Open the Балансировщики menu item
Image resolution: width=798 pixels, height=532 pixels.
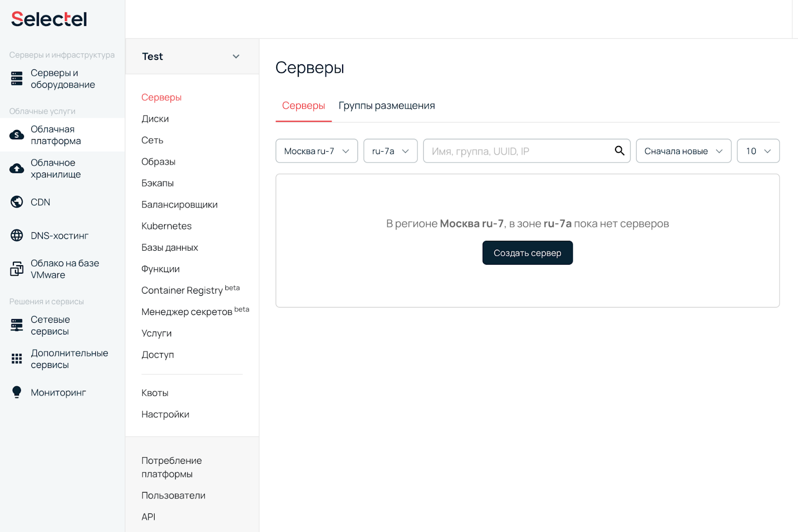(x=180, y=204)
